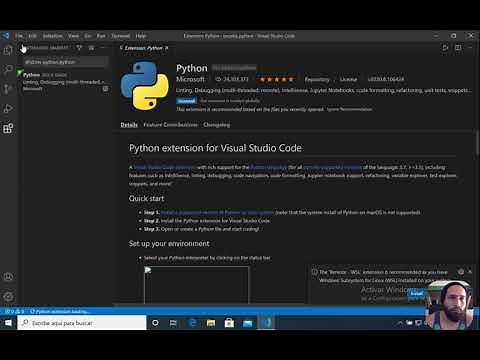The width and height of the screenshot is (480, 360).
Task: Close the Extension: Python editor tab
Action: click(x=167, y=48)
